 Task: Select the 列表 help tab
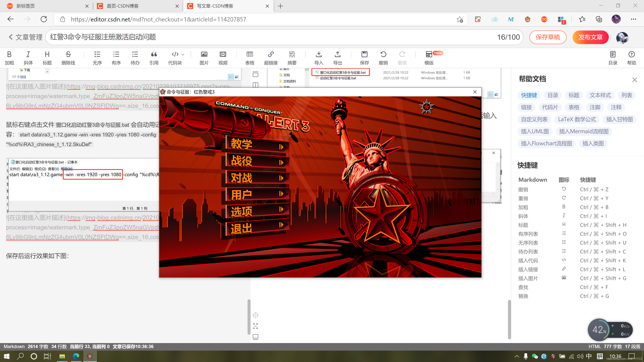point(627,95)
